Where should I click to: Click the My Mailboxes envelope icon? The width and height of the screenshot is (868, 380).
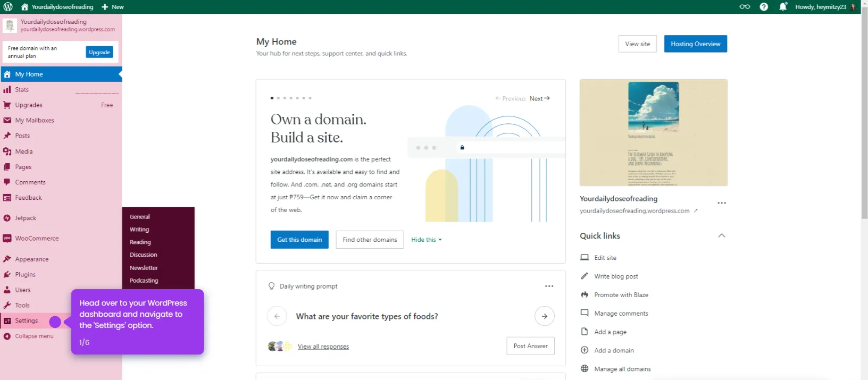pyautogui.click(x=7, y=121)
